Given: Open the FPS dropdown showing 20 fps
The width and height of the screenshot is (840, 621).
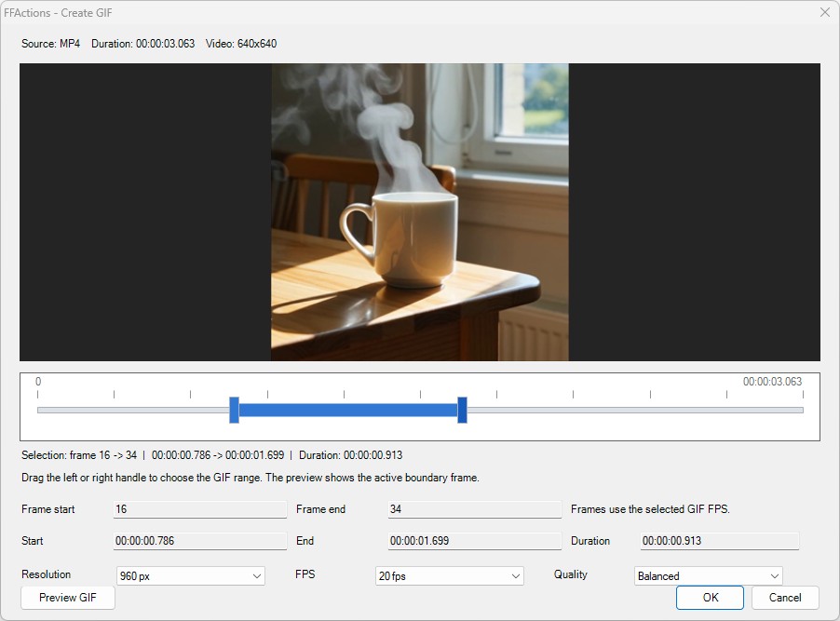Looking at the screenshot, I should [450, 576].
